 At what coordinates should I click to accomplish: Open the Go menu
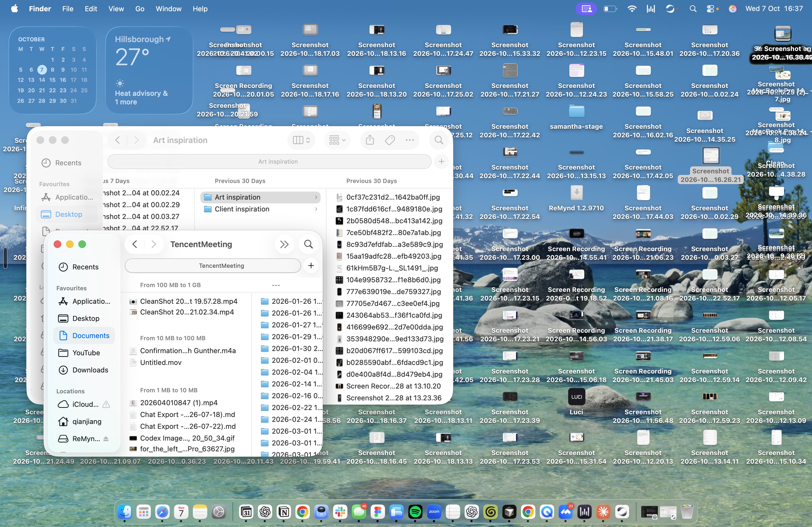pyautogui.click(x=140, y=9)
